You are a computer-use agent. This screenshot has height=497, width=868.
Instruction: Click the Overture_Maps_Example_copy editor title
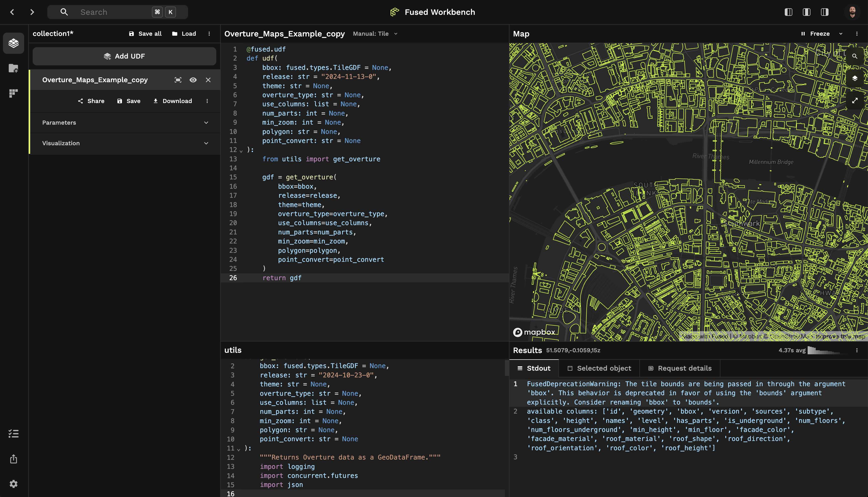pos(285,33)
